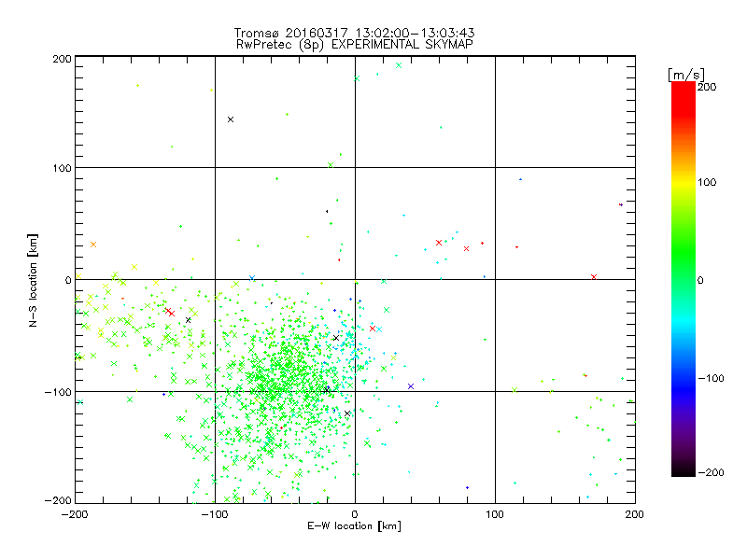Screen dimensions: 747x560
Task: Click the y-axis tick label '100'
Action: (x=62, y=168)
